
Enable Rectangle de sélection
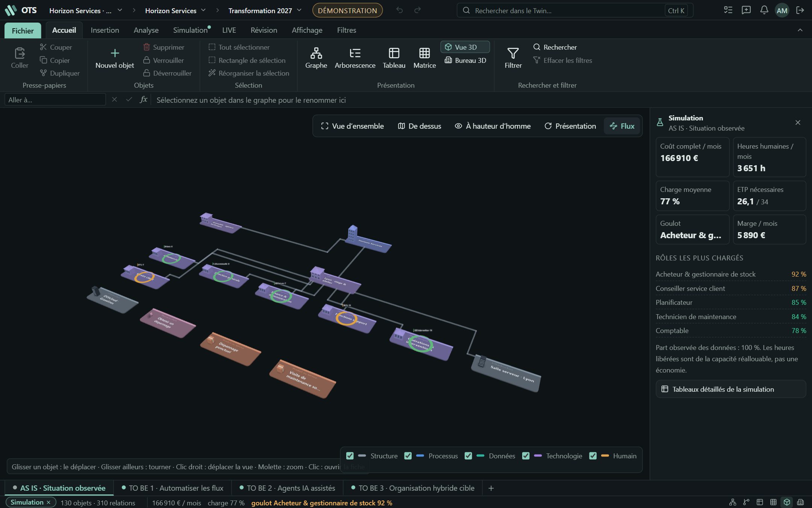coord(247,60)
